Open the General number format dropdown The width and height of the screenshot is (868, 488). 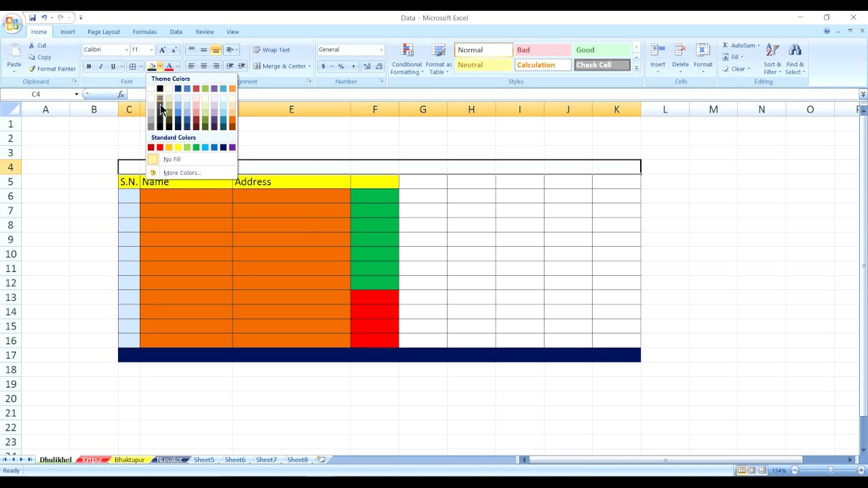(x=380, y=49)
